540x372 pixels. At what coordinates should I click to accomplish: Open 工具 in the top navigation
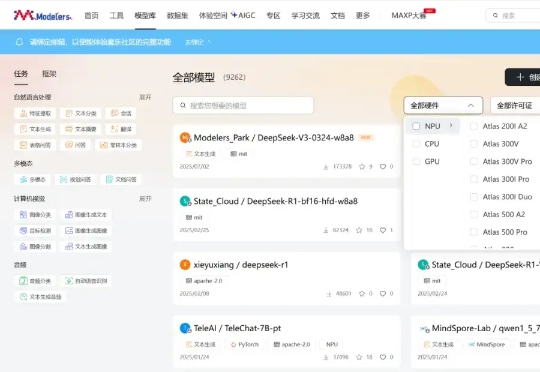(x=116, y=16)
